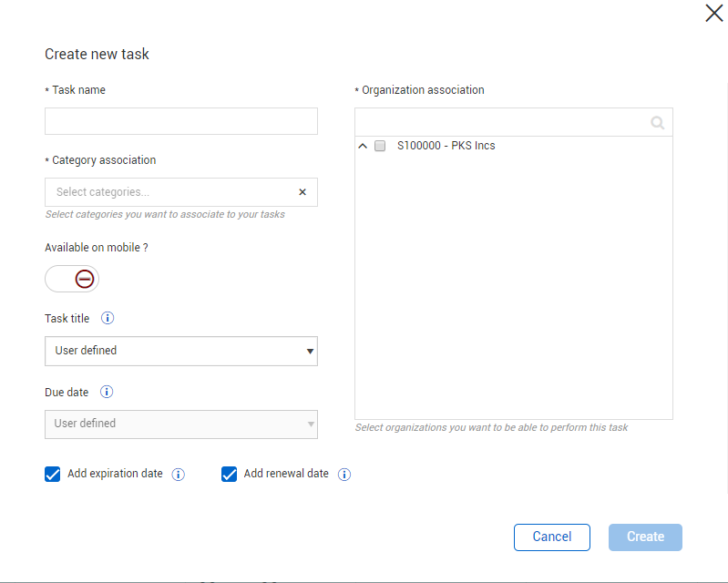Click the Task title info icon

108,319
